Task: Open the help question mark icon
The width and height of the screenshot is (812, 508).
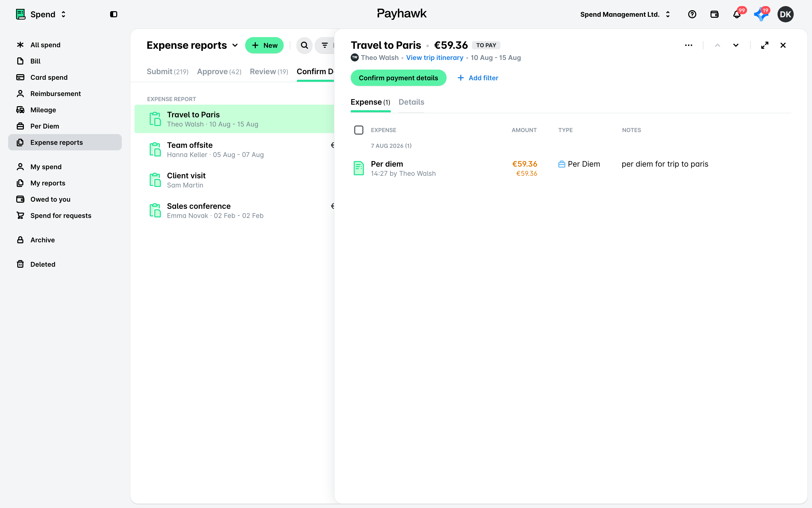Action: coord(692,14)
